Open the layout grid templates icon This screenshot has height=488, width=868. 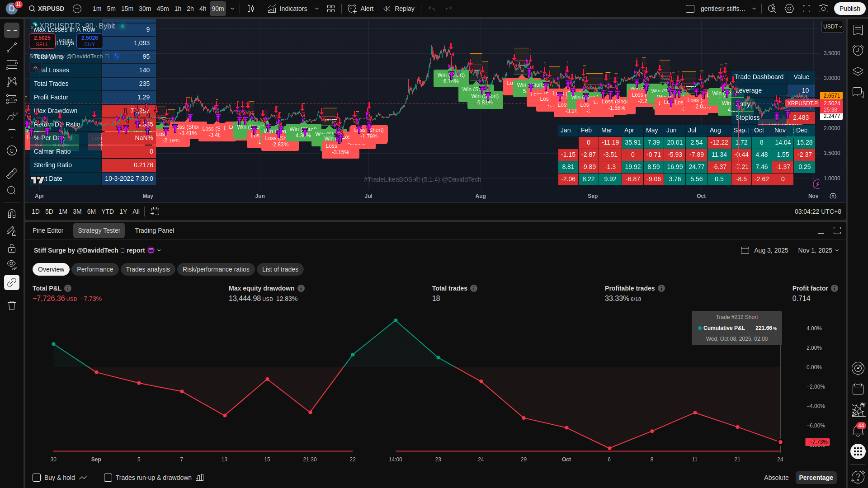[331, 9]
